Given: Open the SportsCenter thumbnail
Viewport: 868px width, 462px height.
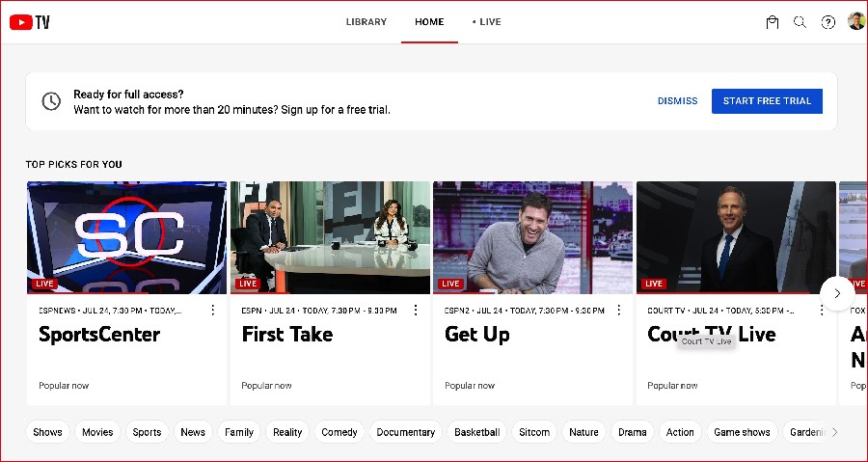Looking at the screenshot, I should (x=126, y=237).
